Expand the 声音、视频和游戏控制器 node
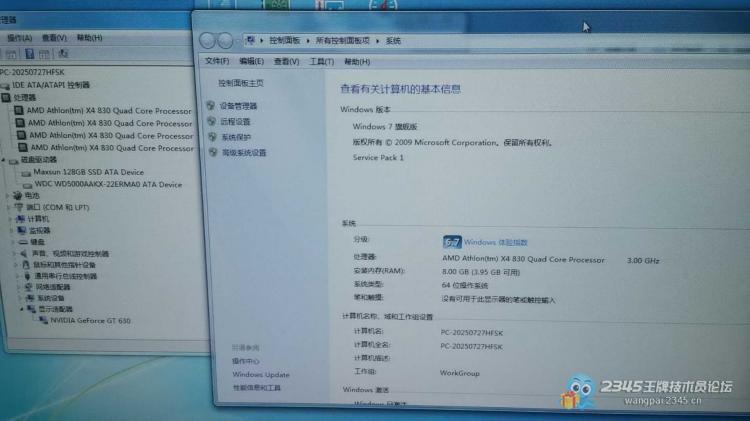 [x=14, y=254]
